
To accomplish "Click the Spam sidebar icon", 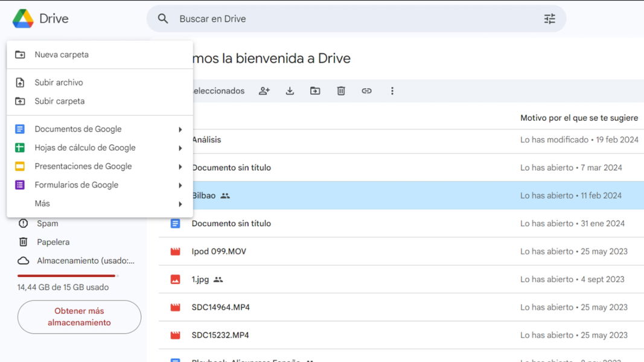I will click(x=24, y=223).
